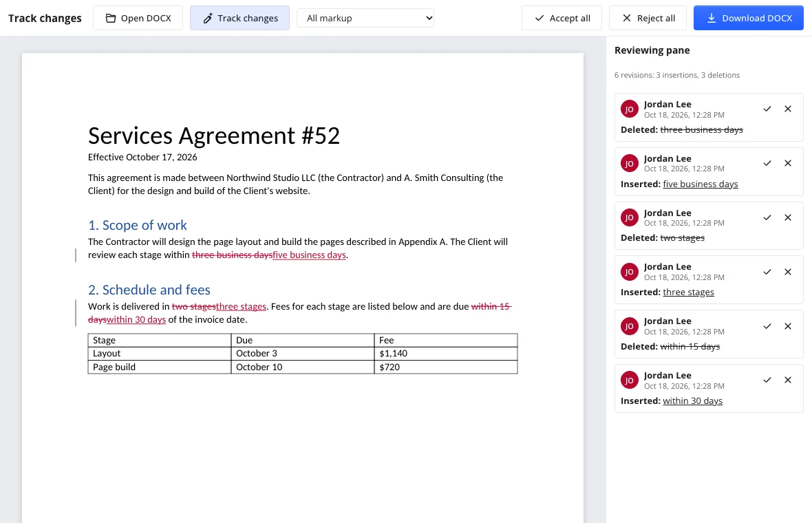Image resolution: width=812 pixels, height=523 pixels.
Task: Click inserted 'within 30 days' in document
Action: pyautogui.click(x=136, y=319)
